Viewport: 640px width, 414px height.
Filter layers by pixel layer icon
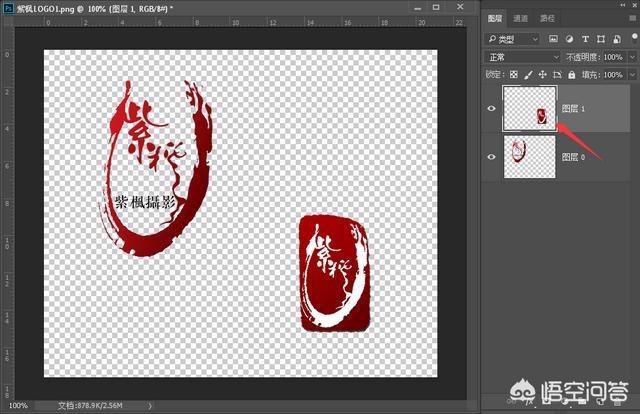pyautogui.click(x=551, y=39)
